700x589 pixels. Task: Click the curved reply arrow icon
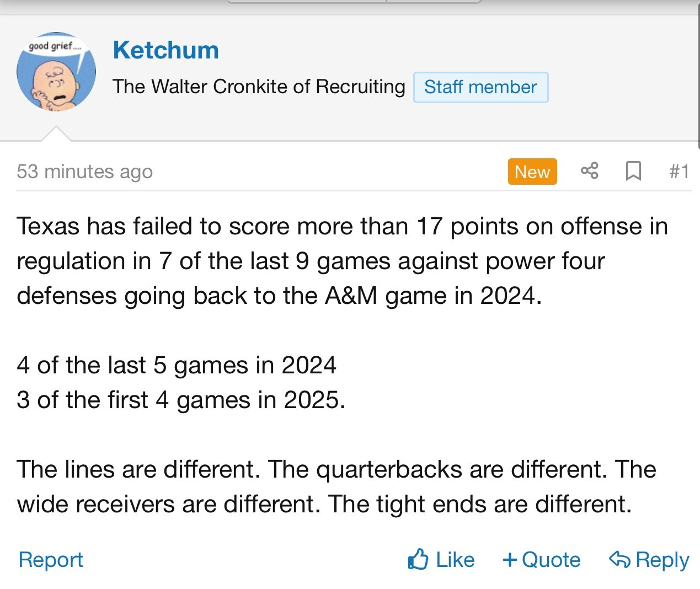coord(619,559)
